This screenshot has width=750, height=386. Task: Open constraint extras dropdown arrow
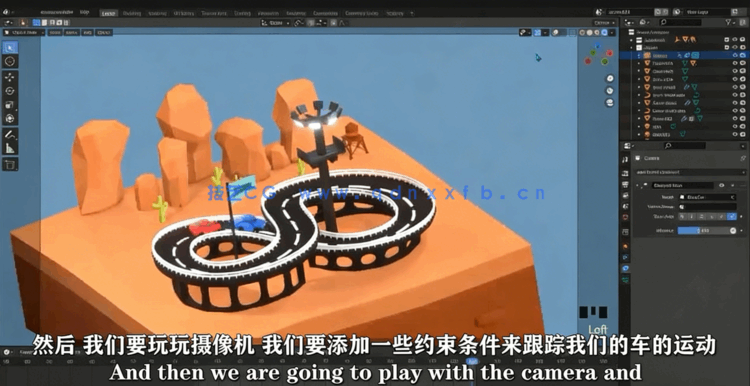point(733,185)
